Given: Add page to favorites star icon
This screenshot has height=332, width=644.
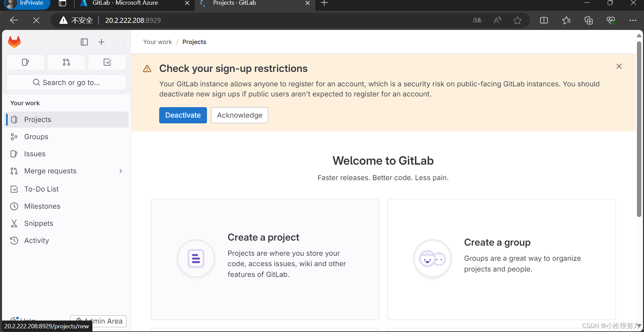Looking at the screenshot, I should pos(518,20).
